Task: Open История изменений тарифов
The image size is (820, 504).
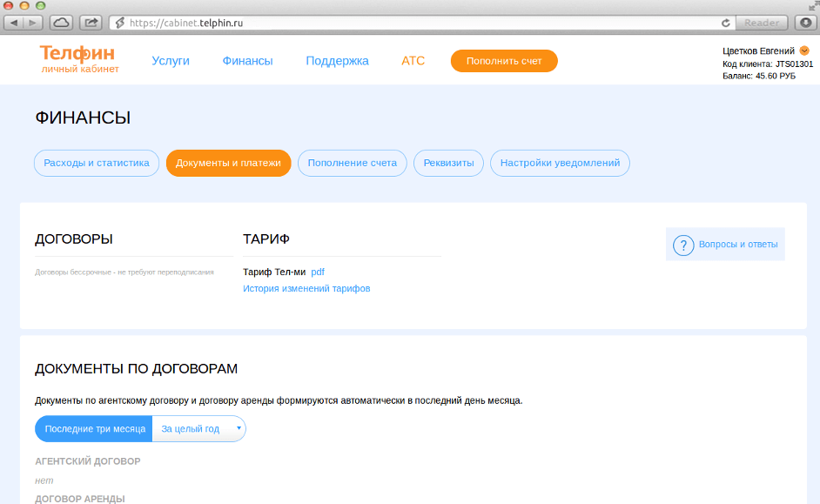Action: click(x=306, y=287)
